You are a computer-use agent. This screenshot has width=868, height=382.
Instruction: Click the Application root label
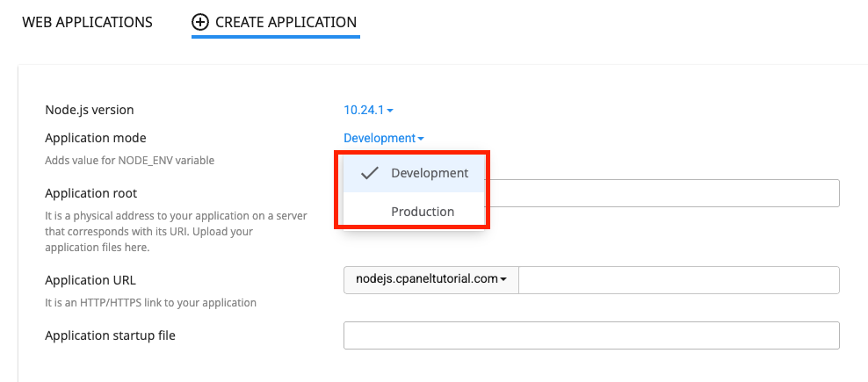[x=90, y=194]
